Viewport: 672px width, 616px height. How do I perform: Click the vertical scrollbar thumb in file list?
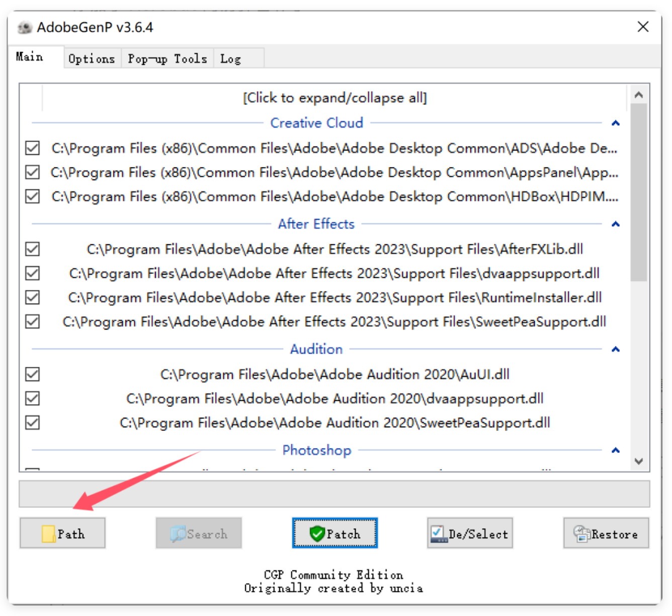(x=639, y=192)
